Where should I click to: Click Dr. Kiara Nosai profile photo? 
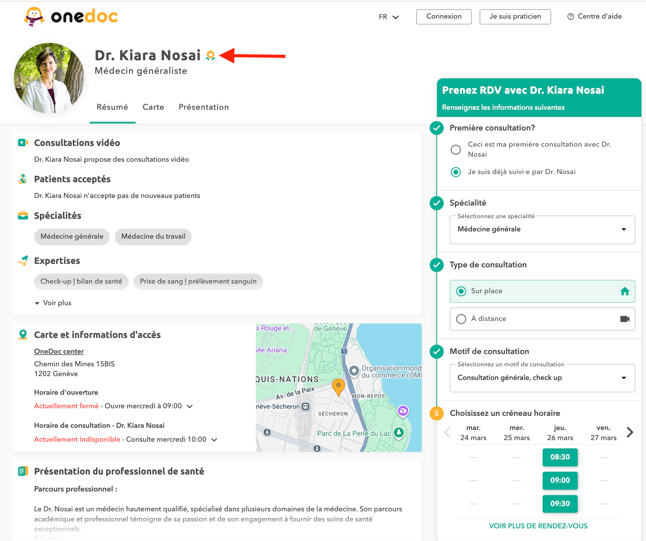[x=49, y=78]
